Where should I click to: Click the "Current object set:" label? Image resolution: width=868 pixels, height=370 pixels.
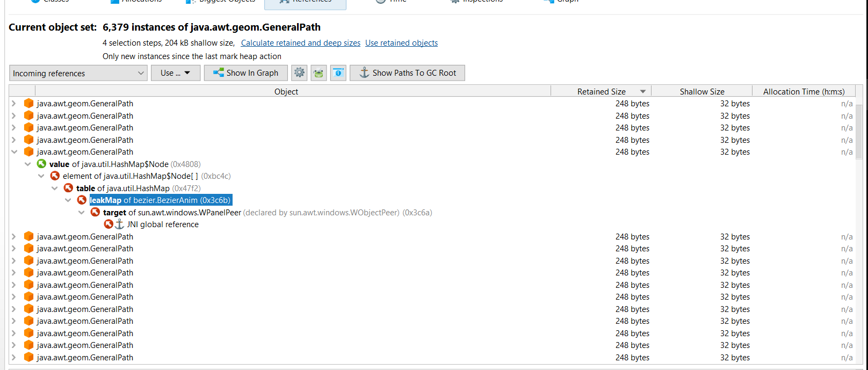click(x=53, y=27)
